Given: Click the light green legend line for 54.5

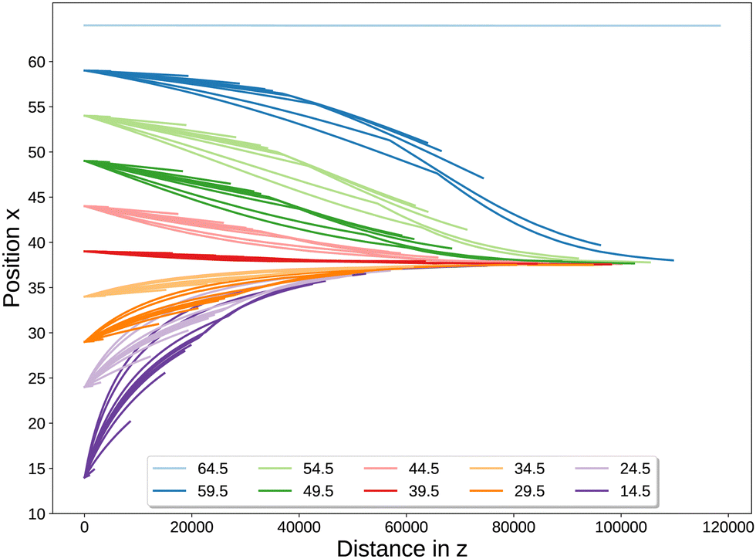Looking at the screenshot, I should 275,468.
